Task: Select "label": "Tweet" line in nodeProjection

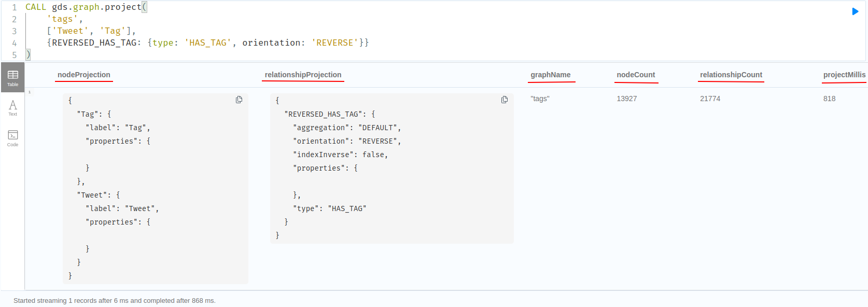Action: coord(122,208)
